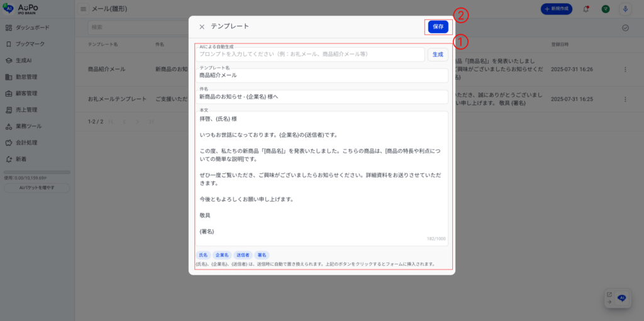Screen dimensions: 644x321
Task: Focus the テンプレート名 input field
Action: point(322,75)
